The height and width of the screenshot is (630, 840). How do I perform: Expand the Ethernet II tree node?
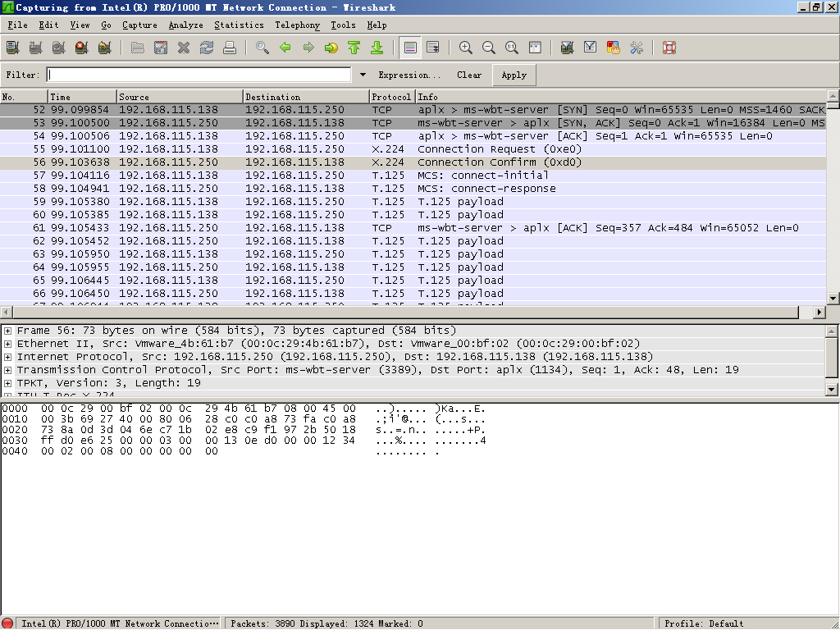click(x=7, y=344)
